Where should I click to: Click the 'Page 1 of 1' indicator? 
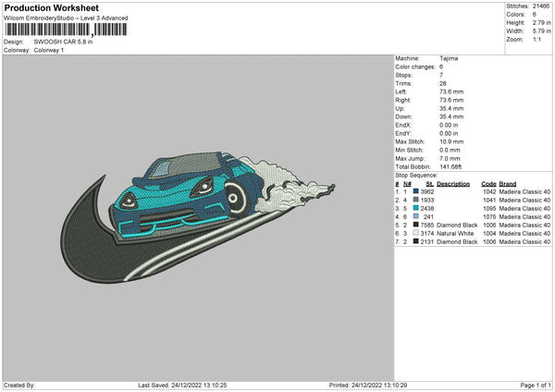(x=536, y=386)
